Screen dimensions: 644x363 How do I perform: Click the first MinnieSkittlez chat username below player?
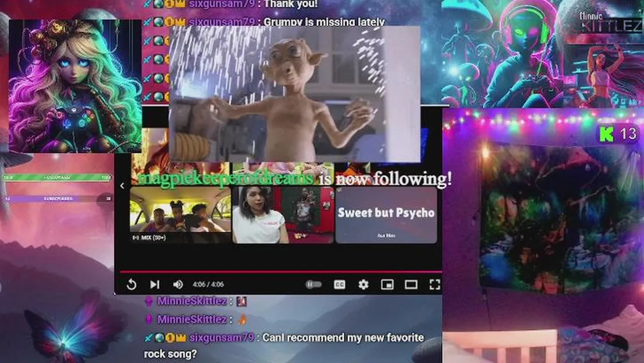192,301
